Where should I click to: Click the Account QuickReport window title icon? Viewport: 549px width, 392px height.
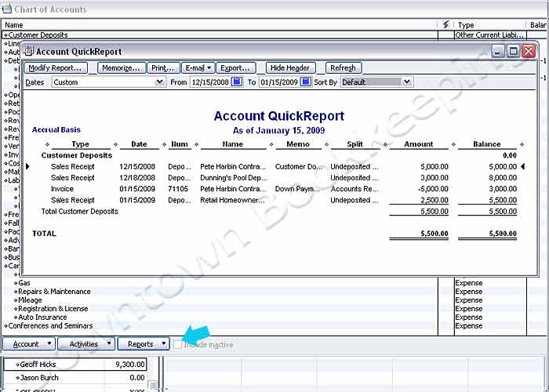(x=30, y=52)
